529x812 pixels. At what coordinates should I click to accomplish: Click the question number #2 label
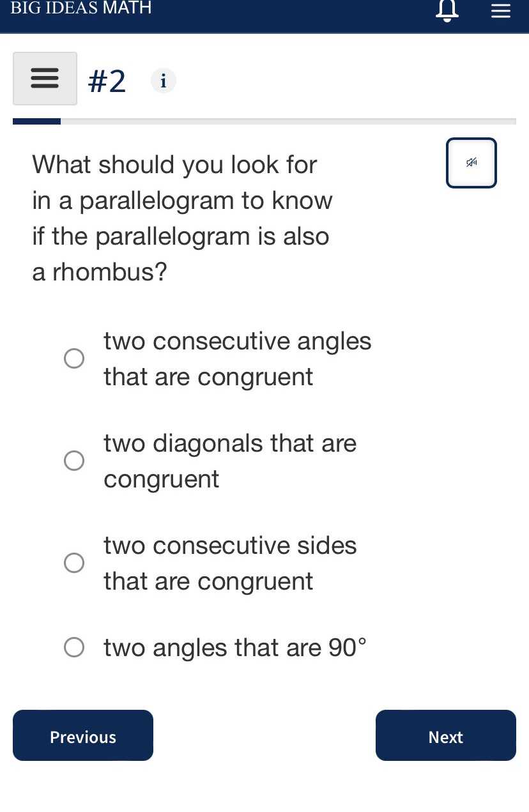click(x=107, y=80)
